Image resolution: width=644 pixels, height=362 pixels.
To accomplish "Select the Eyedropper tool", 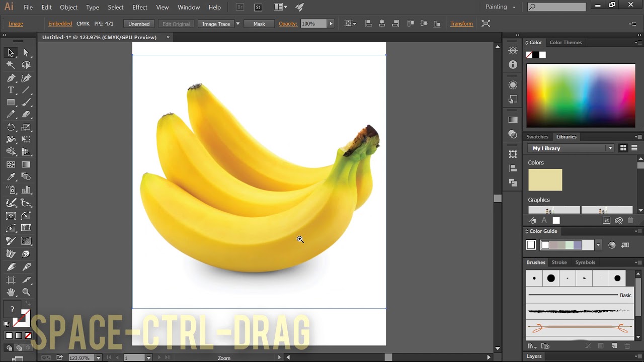I will coord(11,177).
